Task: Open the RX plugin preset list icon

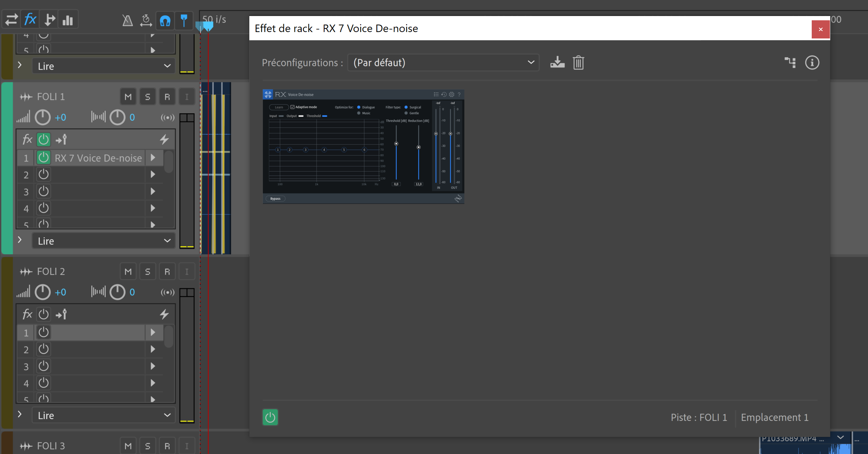Action: click(x=436, y=94)
